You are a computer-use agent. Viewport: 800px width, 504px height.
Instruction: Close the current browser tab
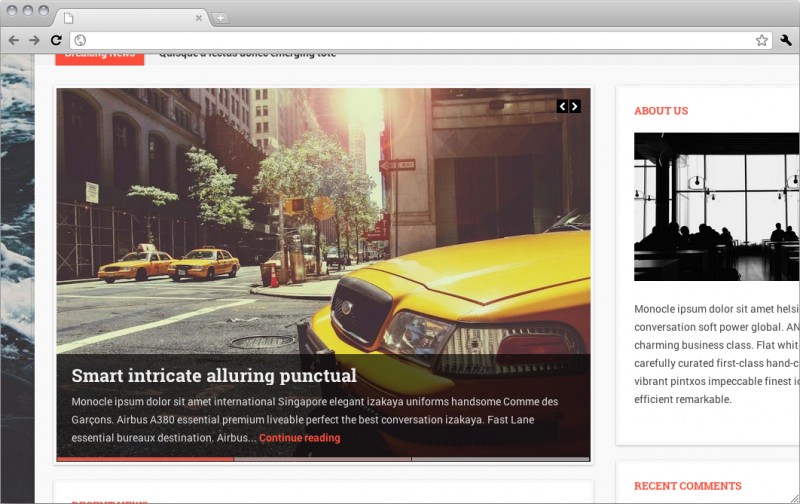pyautogui.click(x=198, y=18)
